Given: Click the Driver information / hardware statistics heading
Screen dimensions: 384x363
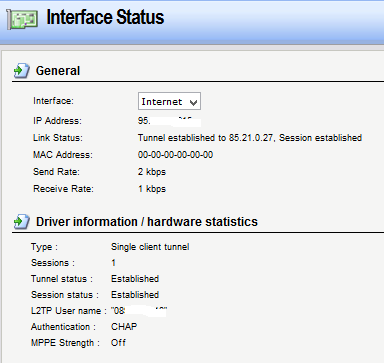Looking at the screenshot, I should point(147,222).
